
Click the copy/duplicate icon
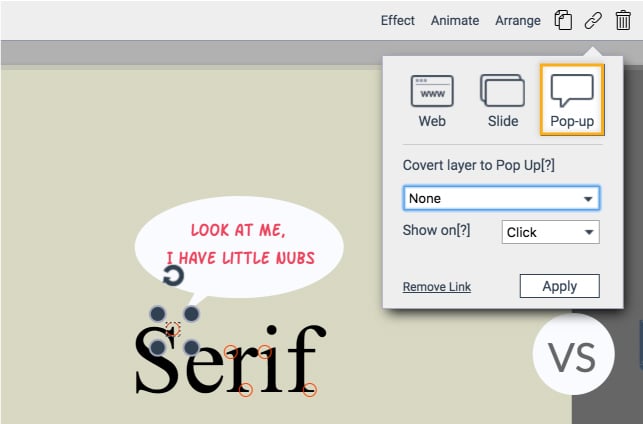pyautogui.click(x=563, y=20)
